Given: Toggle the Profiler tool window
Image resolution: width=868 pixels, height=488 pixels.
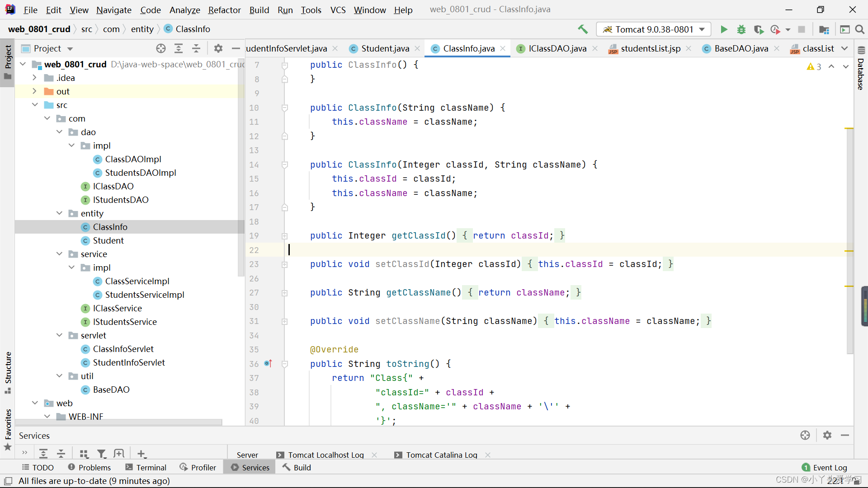Looking at the screenshot, I should point(198,467).
